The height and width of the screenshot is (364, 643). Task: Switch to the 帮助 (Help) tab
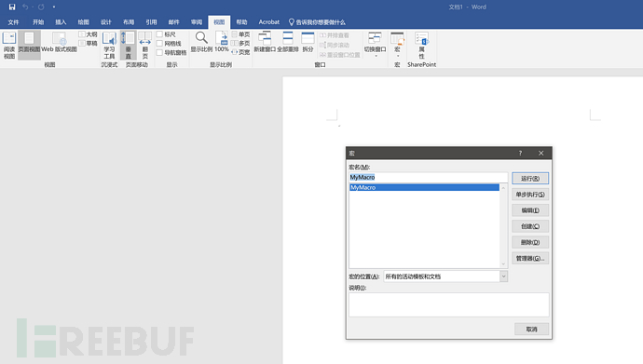(x=241, y=22)
